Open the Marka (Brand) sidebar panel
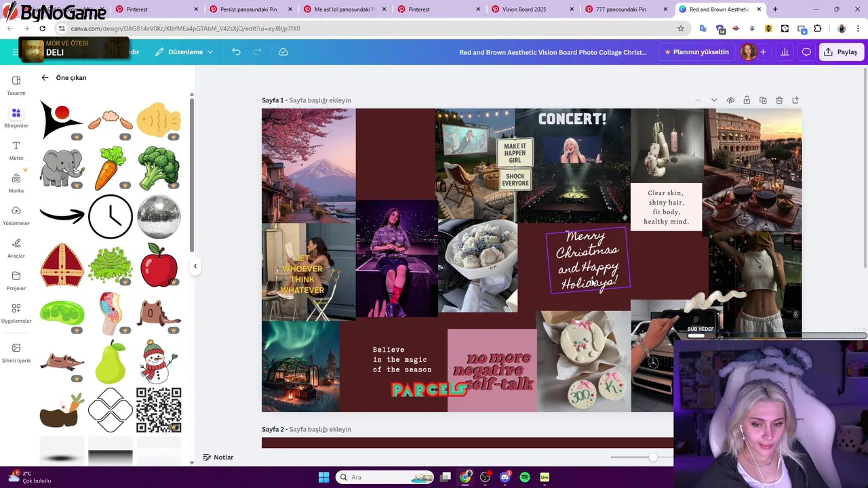The image size is (868, 488). (x=16, y=182)
